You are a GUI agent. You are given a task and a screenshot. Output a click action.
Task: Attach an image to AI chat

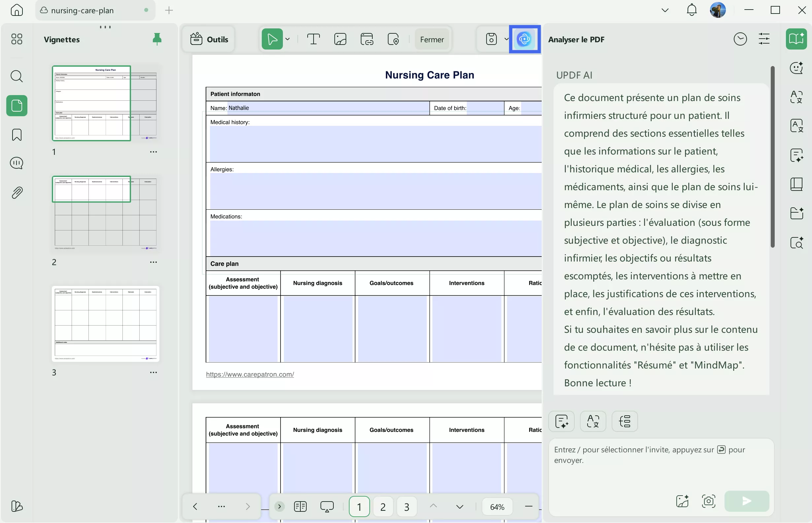(682, 501)
